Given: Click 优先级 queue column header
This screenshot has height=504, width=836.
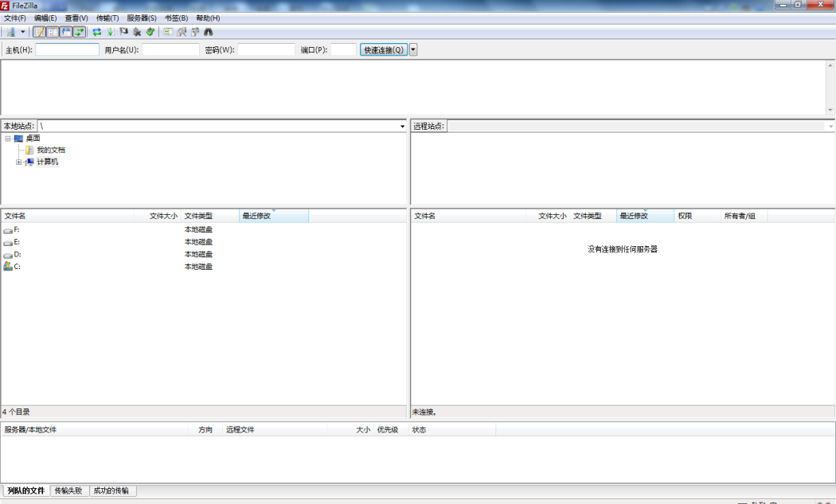Looking at the screenshot, I should click(x=391, y=430).
